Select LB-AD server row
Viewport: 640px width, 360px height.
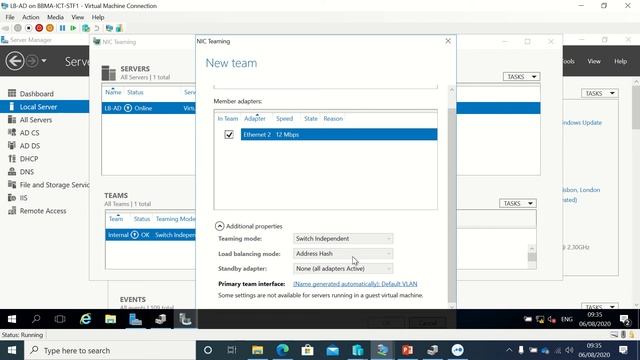(x=149, y=108)
